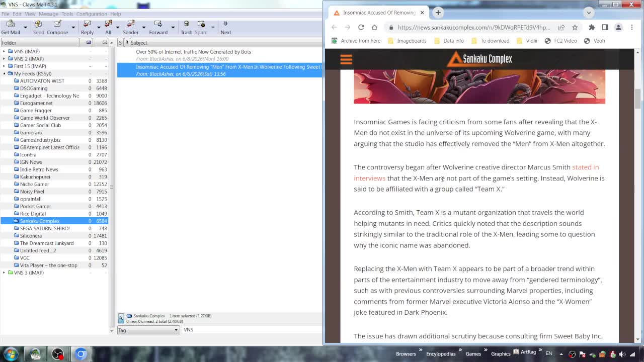
Task: Open File menu in Claws Mail
Action: point(5,14)
